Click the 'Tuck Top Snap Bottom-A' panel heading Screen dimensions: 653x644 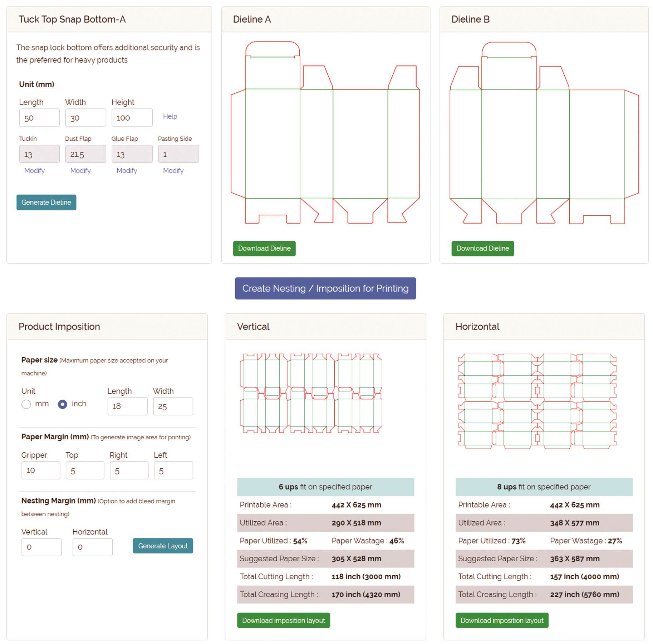[72, 19]
